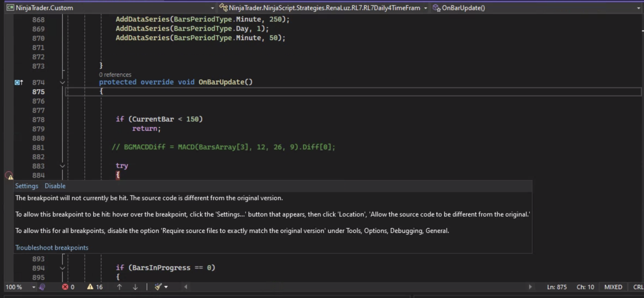
Task: Go to previous issue with the up arrow
Action: pos(119,287)
